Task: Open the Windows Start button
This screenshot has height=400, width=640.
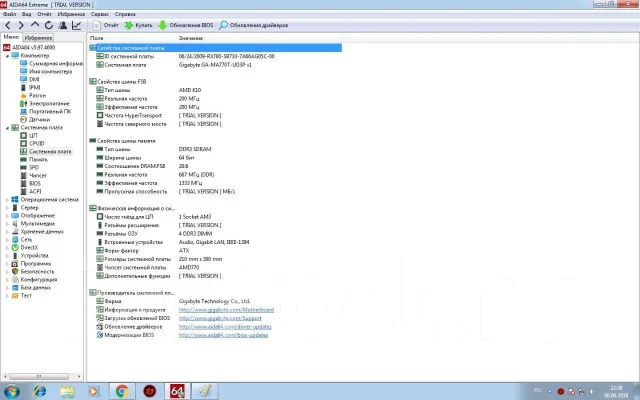Action: click(11, 391)
